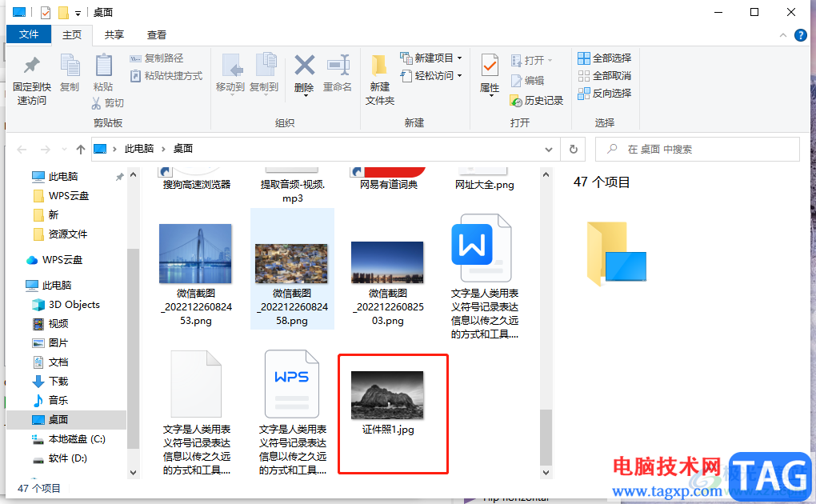Screen dimensions: 816x504
Task: Click the Back navigation arrow
Action: point(22,150)
